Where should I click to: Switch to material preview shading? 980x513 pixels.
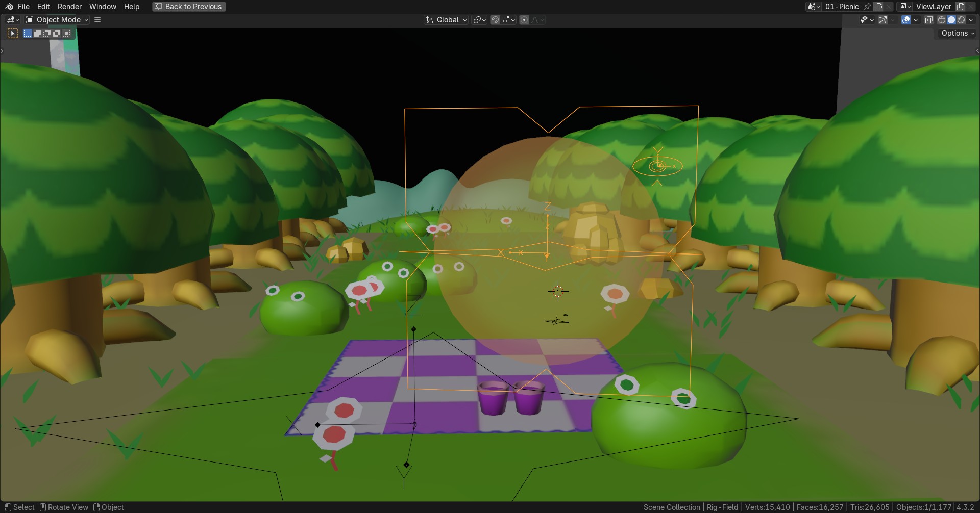point(961,20)
